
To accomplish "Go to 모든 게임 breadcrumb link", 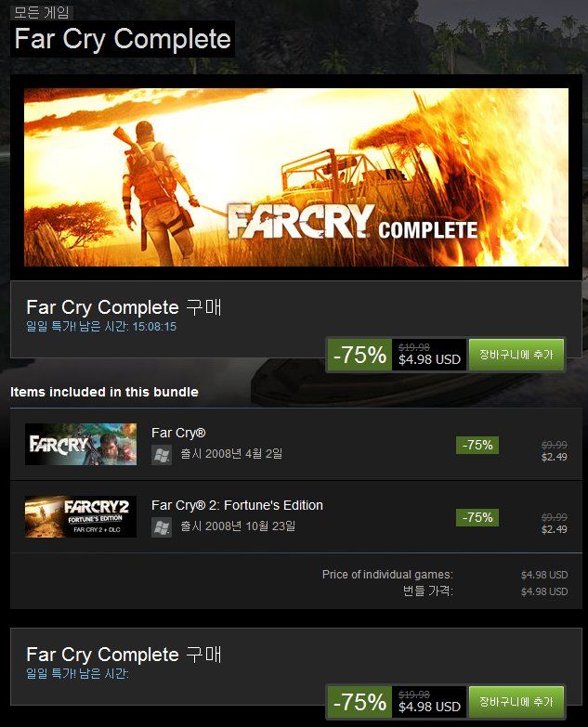I will click(41, 12).
